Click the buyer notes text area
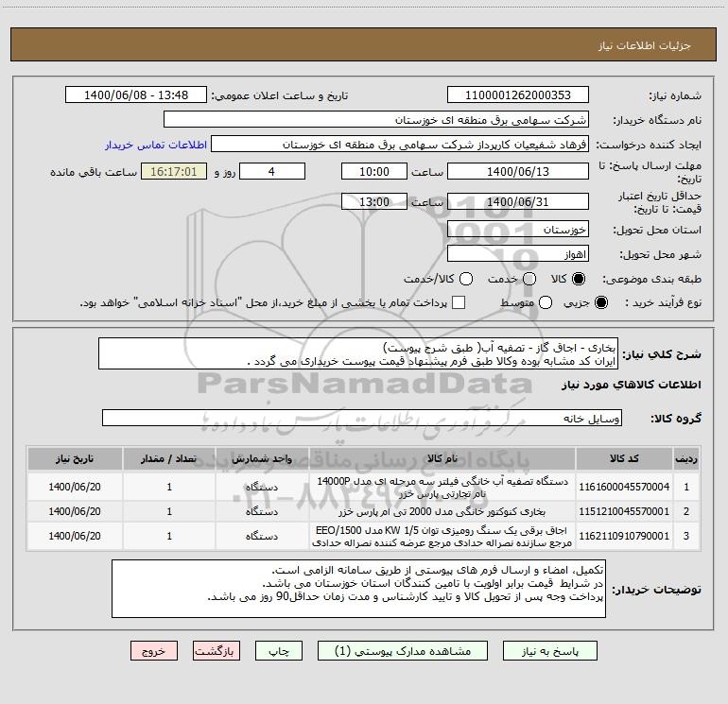The image size is (728, 704). [359, 589]
